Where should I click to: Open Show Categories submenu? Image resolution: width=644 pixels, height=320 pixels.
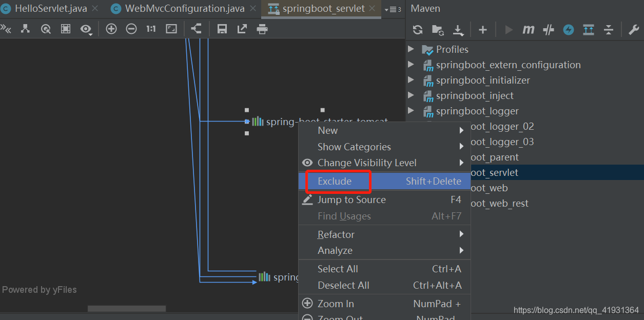(x=384, y=147)
